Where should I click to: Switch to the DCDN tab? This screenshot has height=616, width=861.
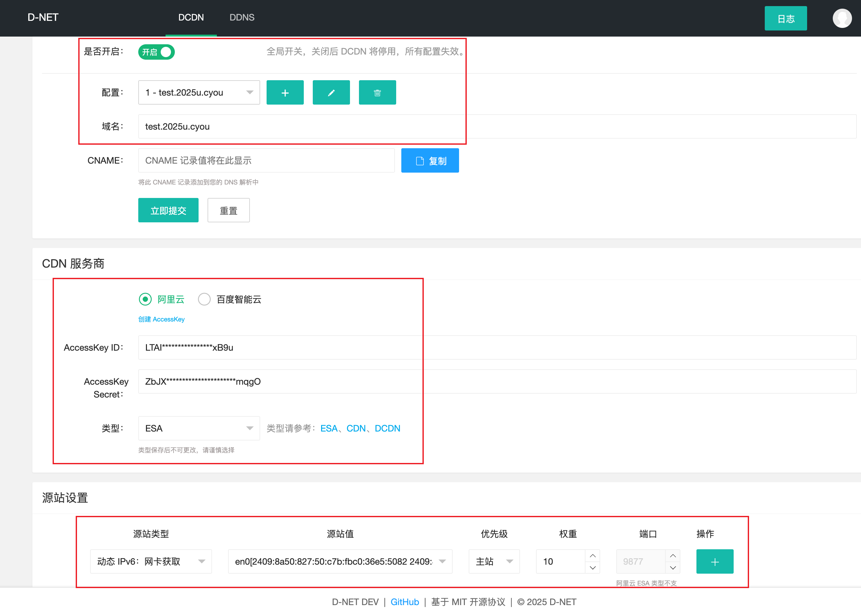click(x=191, y=17)
